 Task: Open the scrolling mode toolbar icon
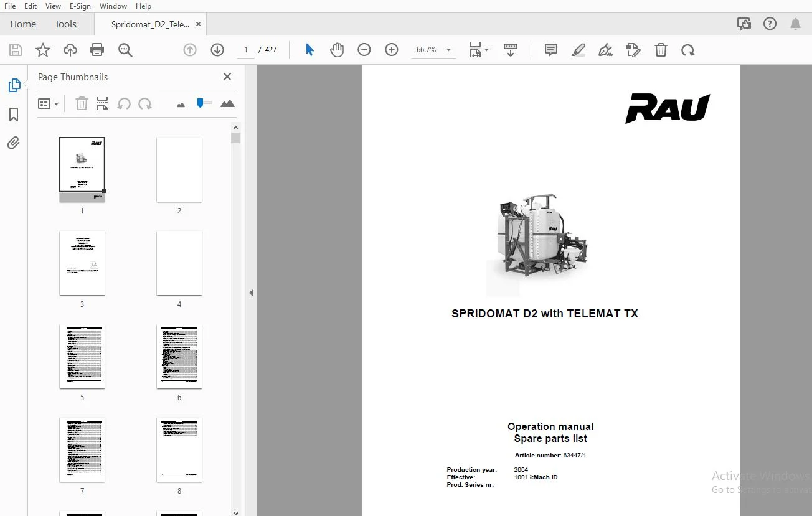(x=511, y=50)
